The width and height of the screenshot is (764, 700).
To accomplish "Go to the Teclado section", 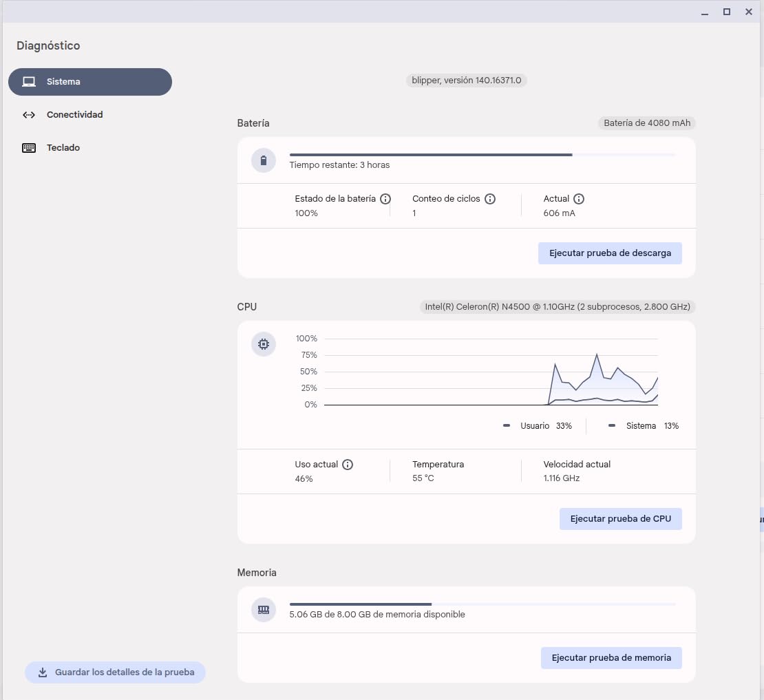I will [x=63, y=148].
